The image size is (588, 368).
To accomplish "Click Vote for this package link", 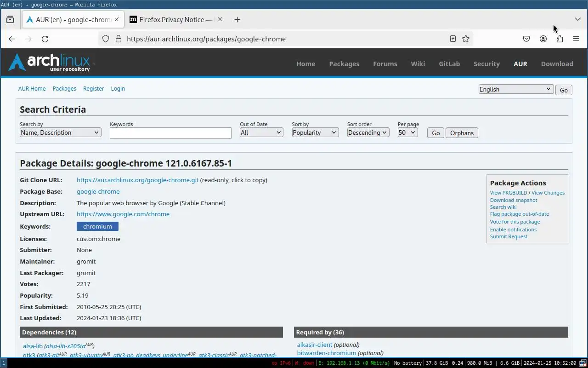I will coord(515,222).
